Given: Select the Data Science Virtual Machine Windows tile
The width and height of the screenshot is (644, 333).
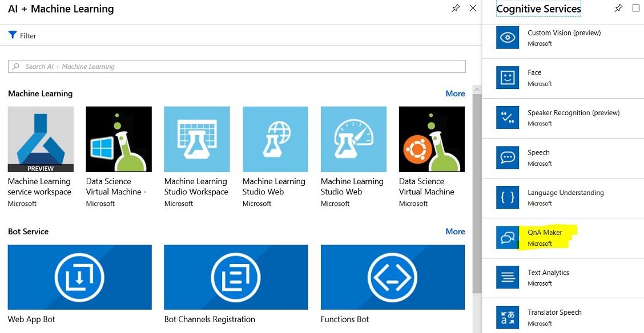Looking at the screenshot, I should [x=119, y=140].
